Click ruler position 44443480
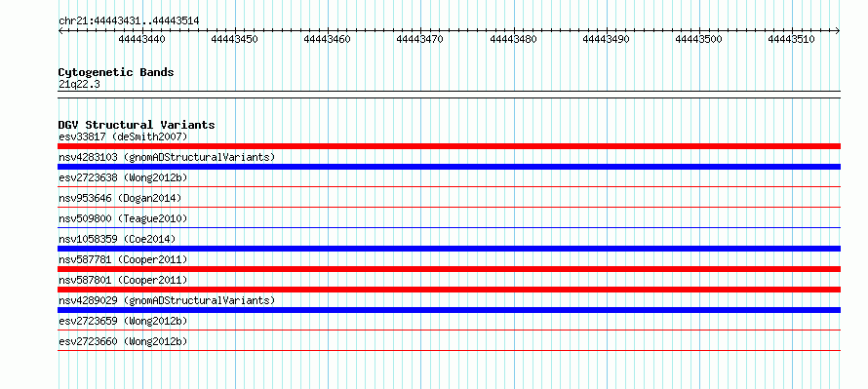Viewport: 868px width, 389px height. pyautogui.click(x=513, y=39)
